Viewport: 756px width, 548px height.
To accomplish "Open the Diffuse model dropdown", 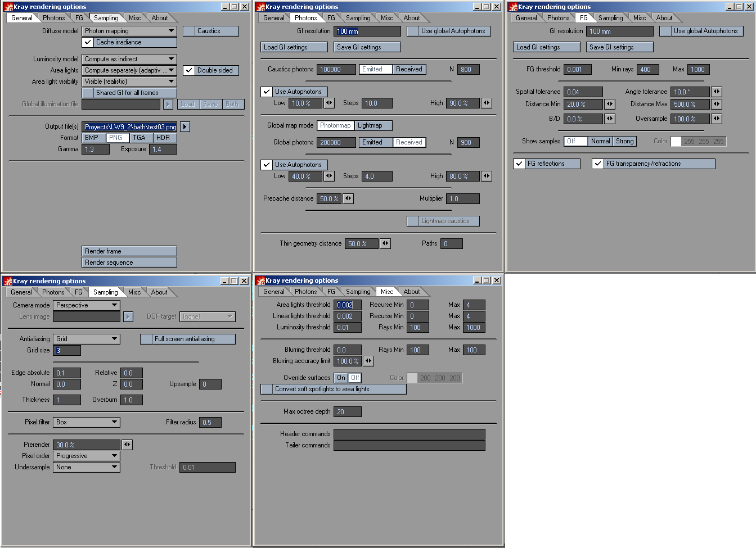I will 129,31.
